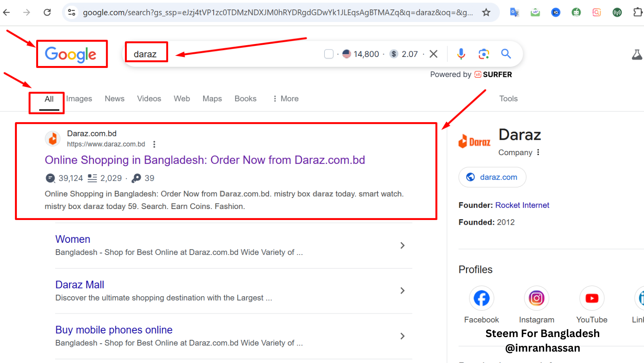Image resolution: width=644 pixels, height=363 pixels.
Task: Tick the Surfer keyword checkbox
Action: click(x=329, y=54)
